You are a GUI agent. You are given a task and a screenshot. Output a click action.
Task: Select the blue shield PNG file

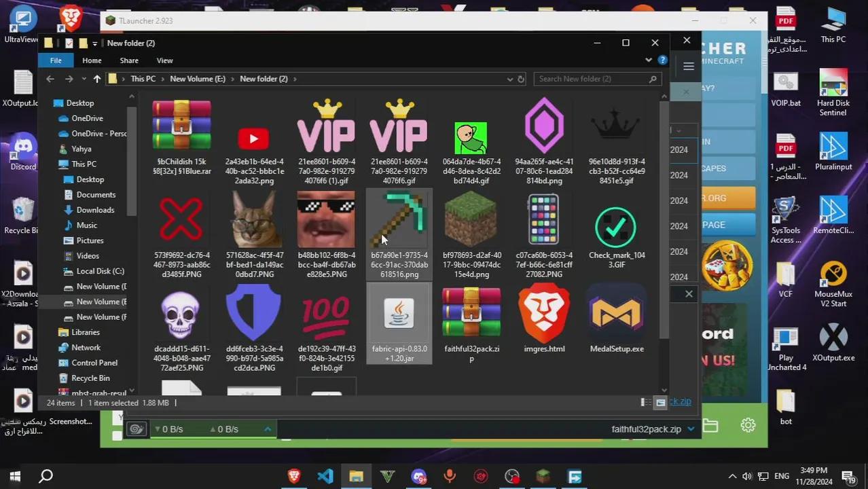click(x=253, y=329)
